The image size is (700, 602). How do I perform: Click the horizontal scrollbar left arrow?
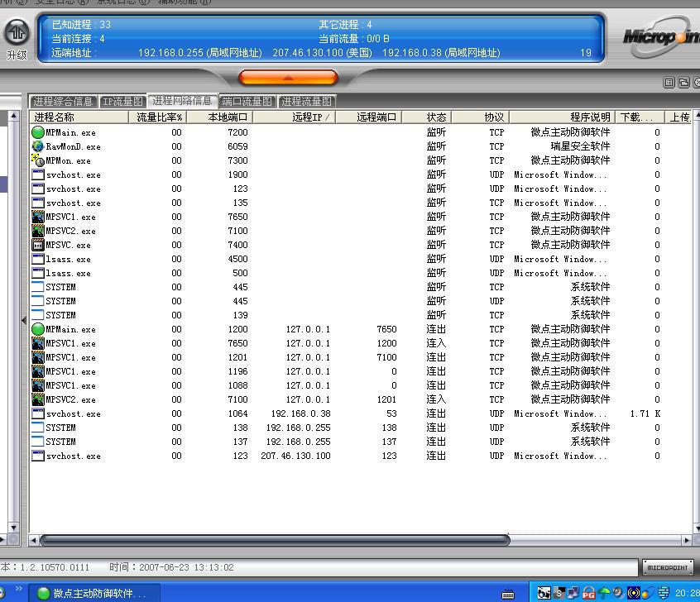[33, 541]
